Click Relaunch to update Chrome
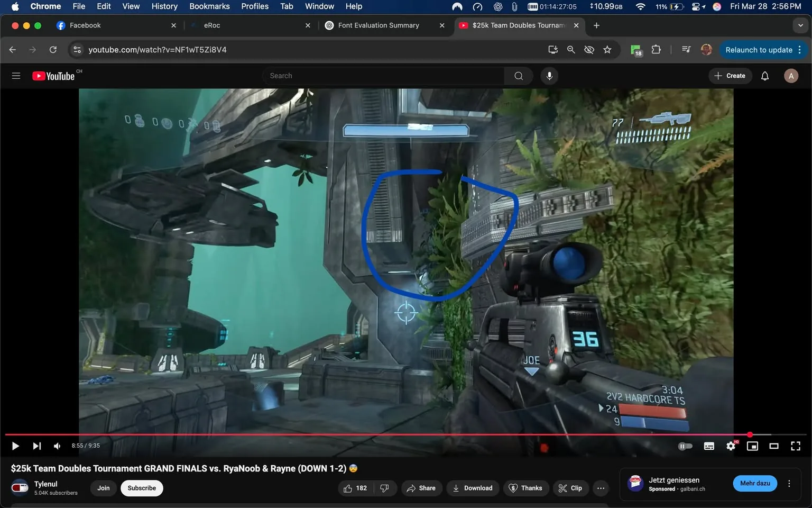 point(759,49)
